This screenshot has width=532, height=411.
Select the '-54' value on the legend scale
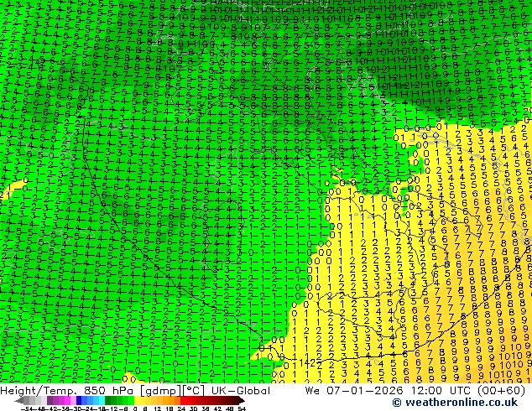(27, 408)
